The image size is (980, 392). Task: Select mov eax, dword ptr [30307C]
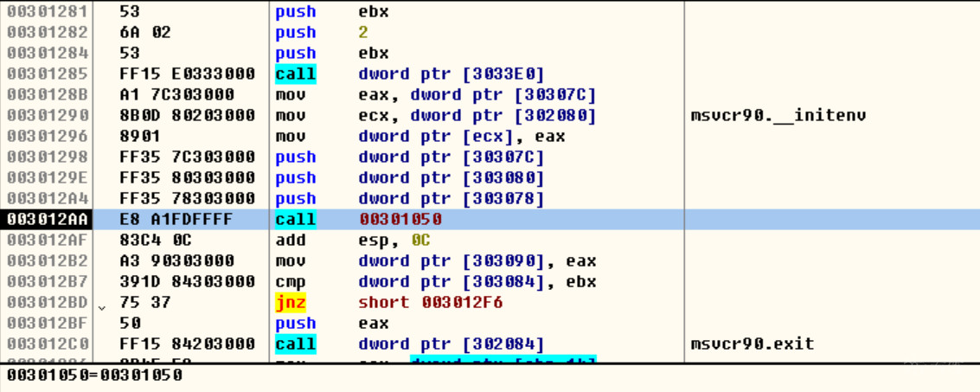pos(436,95)
